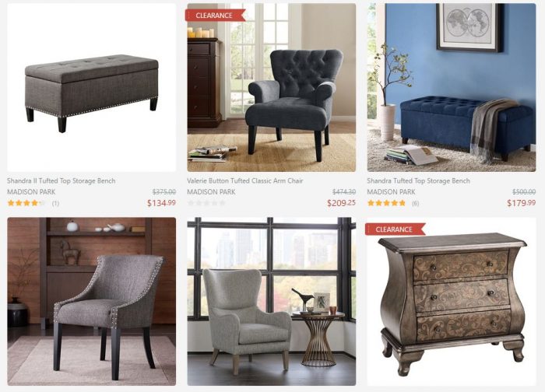
Task: Open the bombay three-drawer chest image
Action: click(x=452, y=301)
